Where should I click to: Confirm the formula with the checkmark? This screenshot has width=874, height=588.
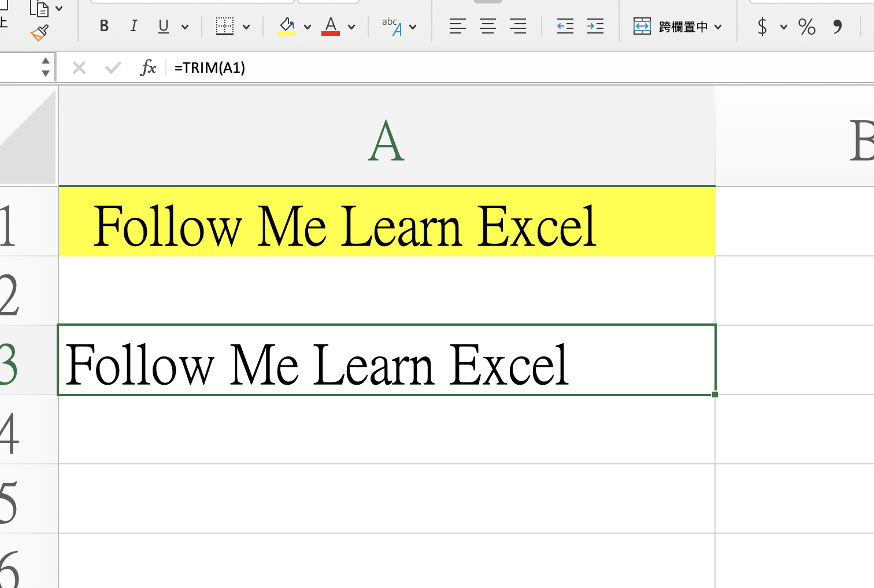coord(113,68)
